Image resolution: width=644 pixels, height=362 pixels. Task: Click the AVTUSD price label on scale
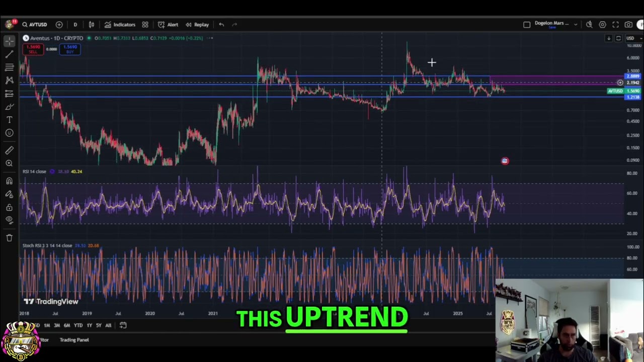(x=615, y=91)
